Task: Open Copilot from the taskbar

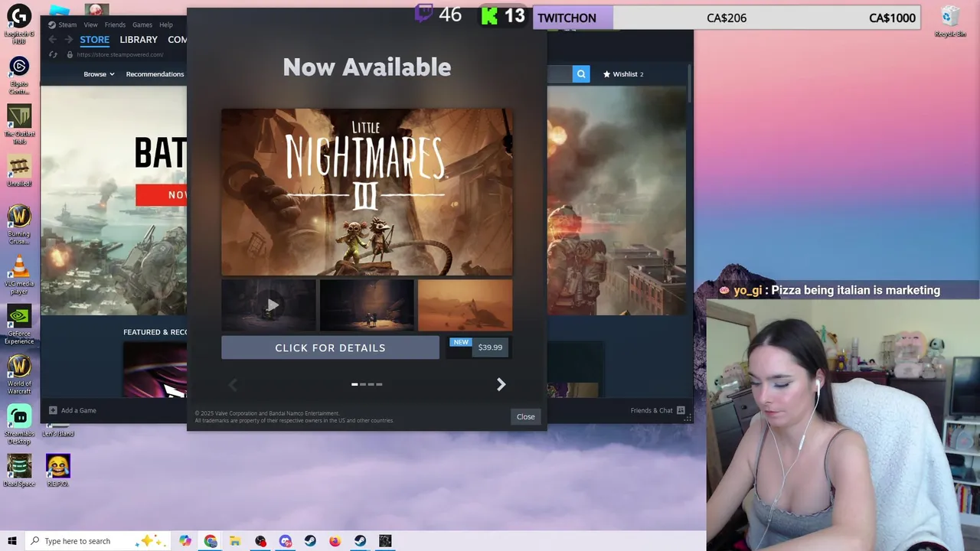Action: click(x=185, y=541)
